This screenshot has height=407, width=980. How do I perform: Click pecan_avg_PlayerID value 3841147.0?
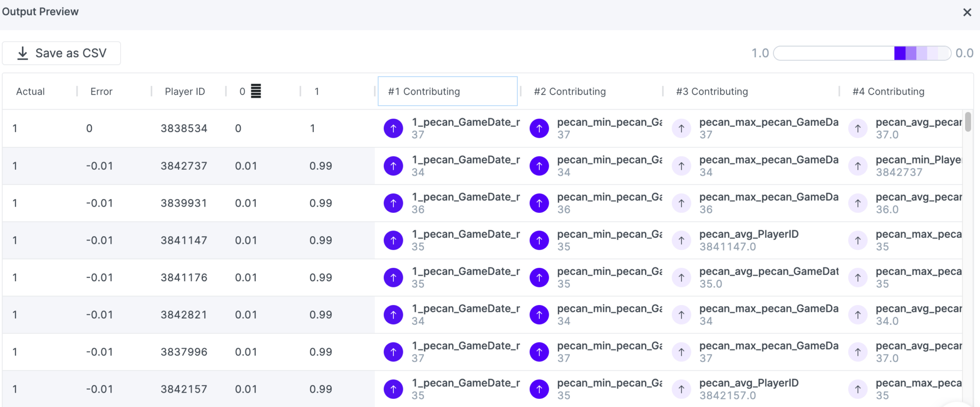[727, 247]
